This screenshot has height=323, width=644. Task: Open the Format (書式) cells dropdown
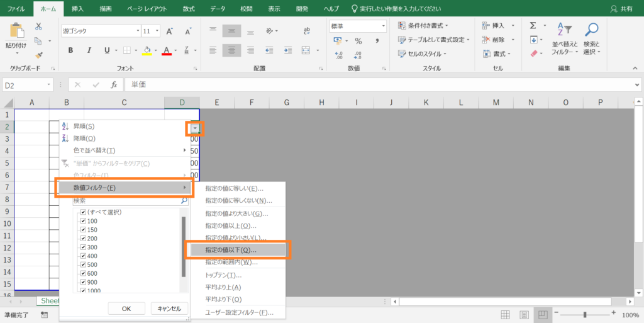click(497, 54)
